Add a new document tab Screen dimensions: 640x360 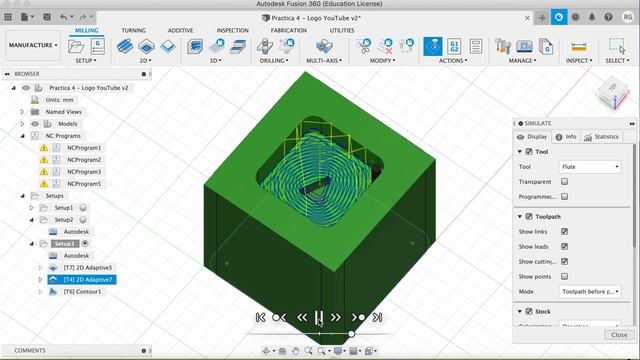(x=542, y=18)
